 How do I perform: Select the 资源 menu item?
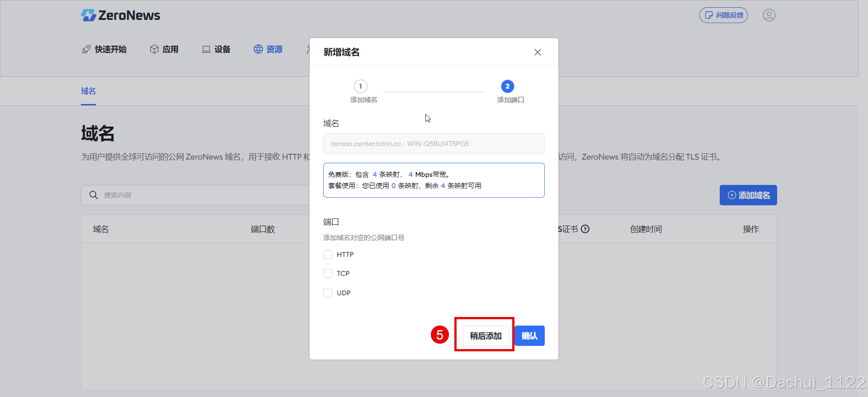(x=268, y=49)
